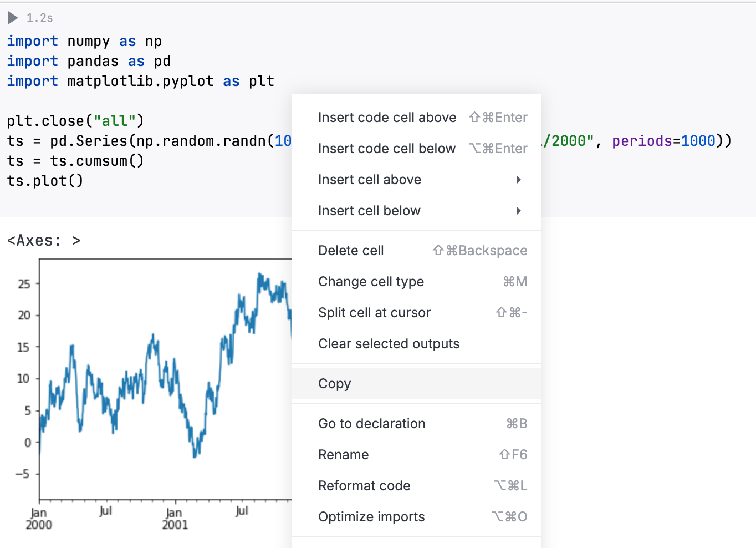
Task: Select "Insert code cell below"
Action: [387, 148]
